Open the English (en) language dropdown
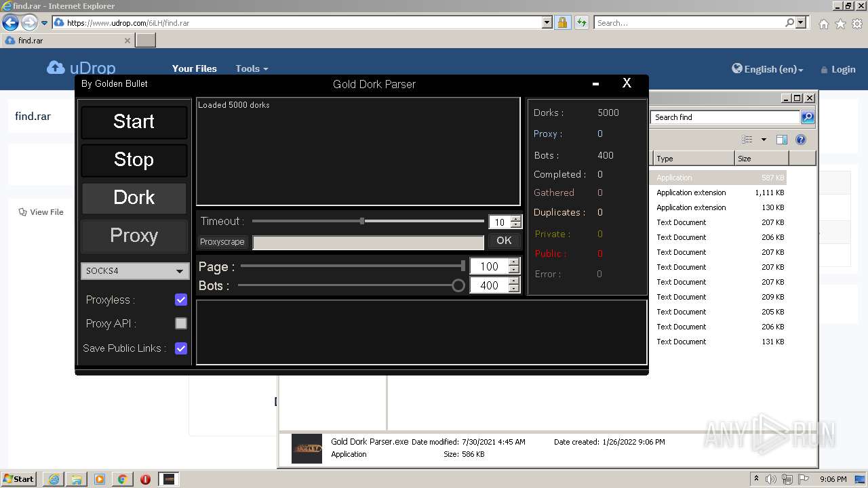The image size is (868, 488). pos(768,69)
